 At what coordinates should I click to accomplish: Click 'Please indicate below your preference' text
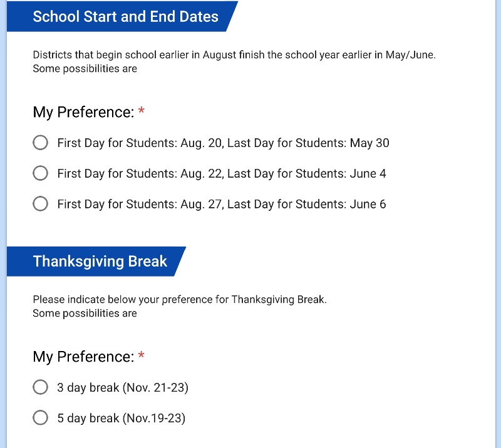[180, 300]
